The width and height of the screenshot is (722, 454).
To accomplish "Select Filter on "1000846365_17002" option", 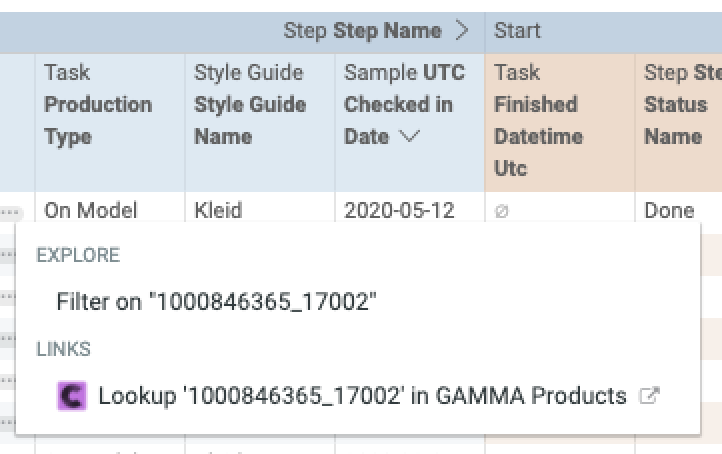I will [x=216, y=302].
